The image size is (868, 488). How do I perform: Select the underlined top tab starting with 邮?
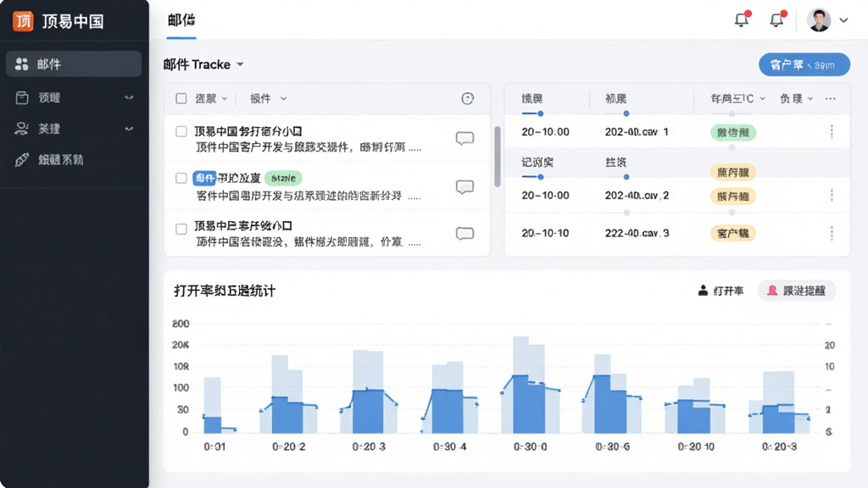coord(181,20)
